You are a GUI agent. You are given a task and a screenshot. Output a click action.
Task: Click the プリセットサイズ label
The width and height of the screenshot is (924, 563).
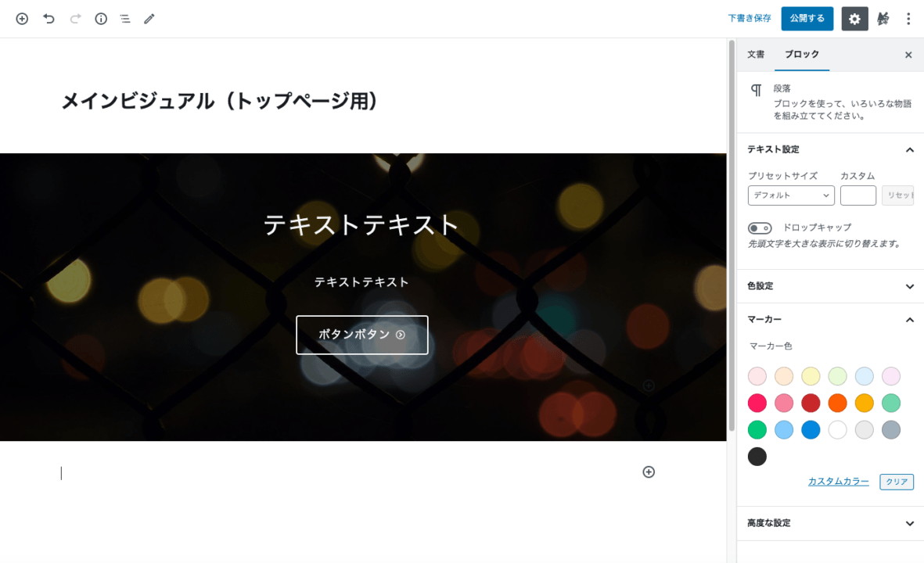click(x=782, y=176)
